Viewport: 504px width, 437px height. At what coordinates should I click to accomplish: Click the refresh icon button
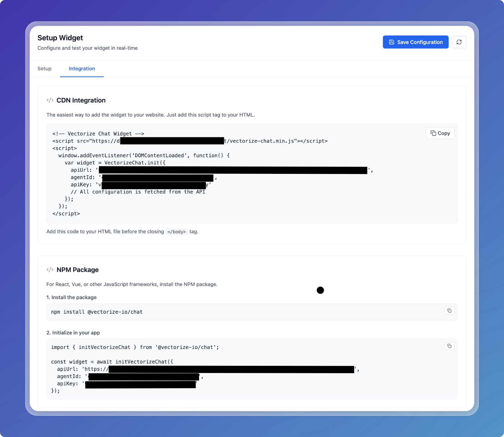[x=459, y=42]
